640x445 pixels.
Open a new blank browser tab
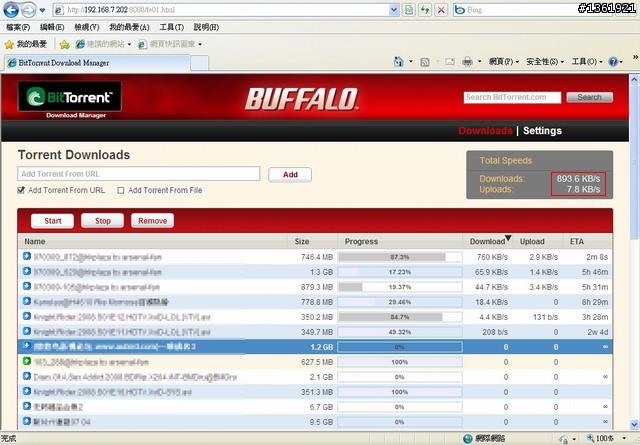pos(200,63)
